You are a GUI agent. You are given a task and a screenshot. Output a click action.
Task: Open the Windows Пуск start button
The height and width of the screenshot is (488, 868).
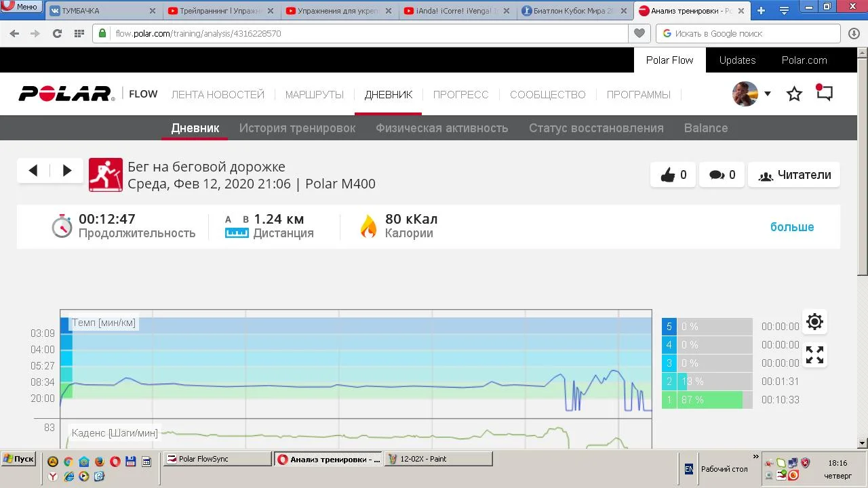point(18,459)
